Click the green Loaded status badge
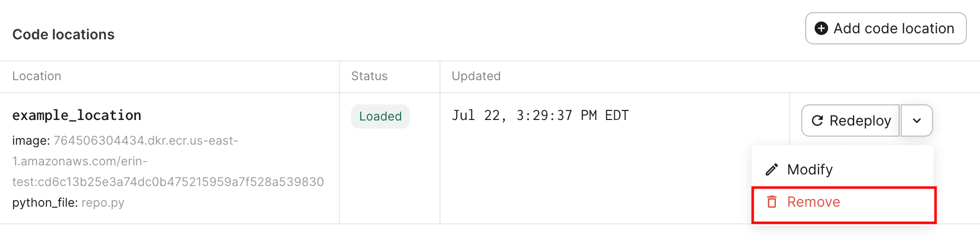 [x=380, y=116]
